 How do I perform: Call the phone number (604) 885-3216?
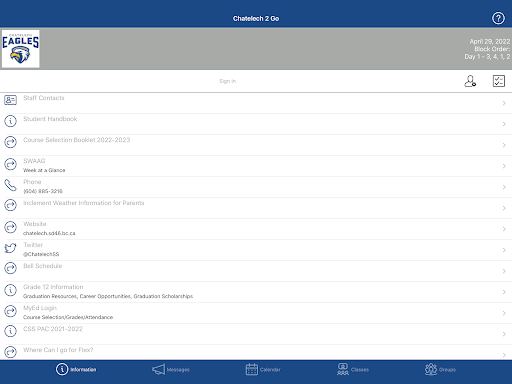point(43,191)
